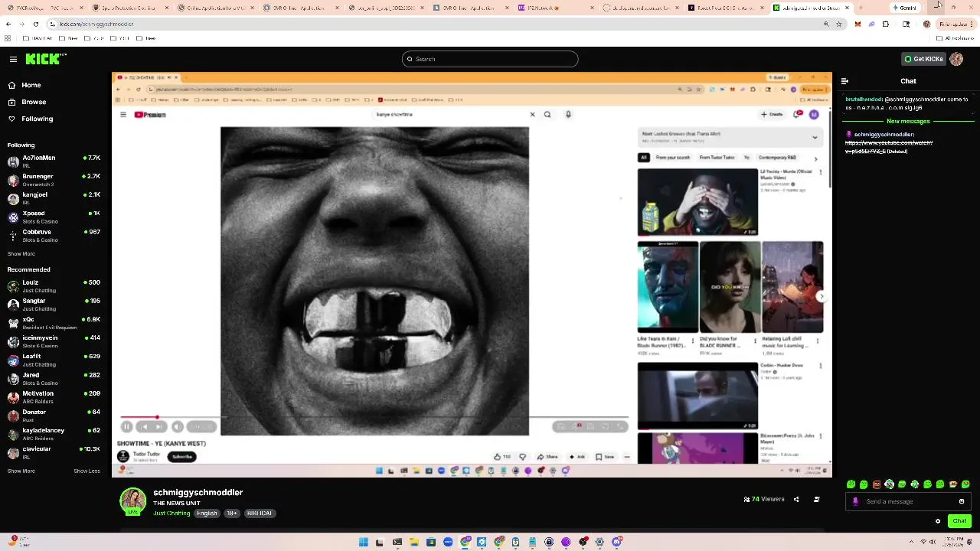Image resolution: width=980 pixels, height=551 pixels.
Task: Open Louiz's Just Chatting channel
Action: (x=54, y=286)
